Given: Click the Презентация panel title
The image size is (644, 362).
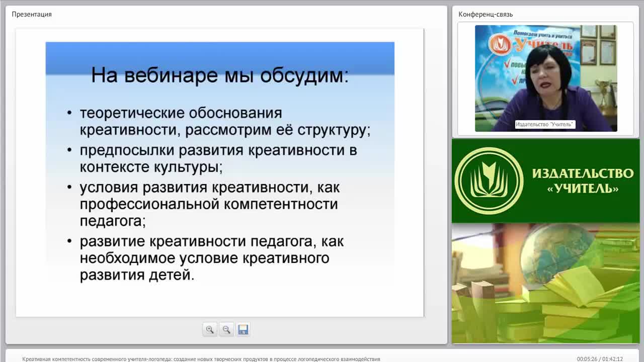Looking at the screenshot, I should tap(32, 14).
